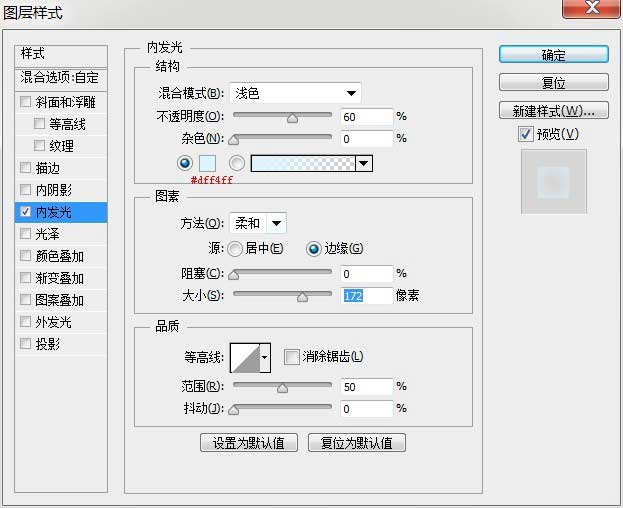Select the 居中 (Center) source radio button
This screenshot has height=508, width=623.
(235, 249)
